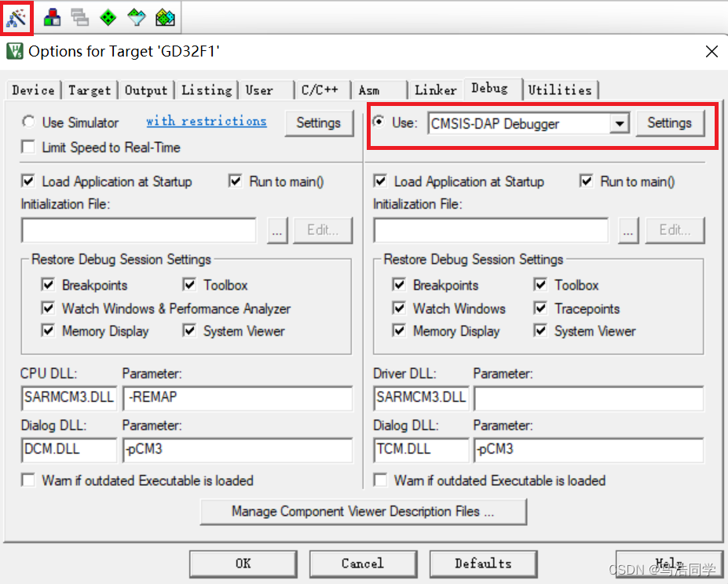728x584 pixels.
Task: Select the Use Simulator radio button
Action: [x=28, y=122]
